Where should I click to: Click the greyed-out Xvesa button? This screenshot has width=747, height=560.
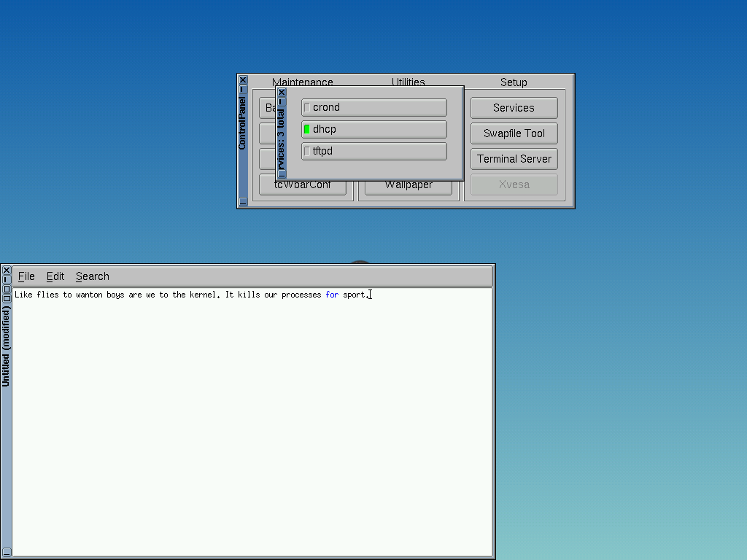point(514,184)
